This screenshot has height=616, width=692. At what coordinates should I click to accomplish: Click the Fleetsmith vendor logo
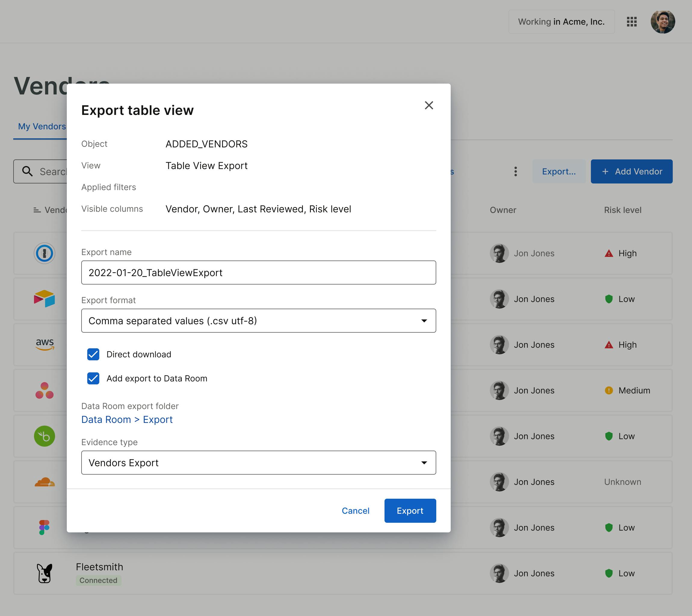(44, 573)
